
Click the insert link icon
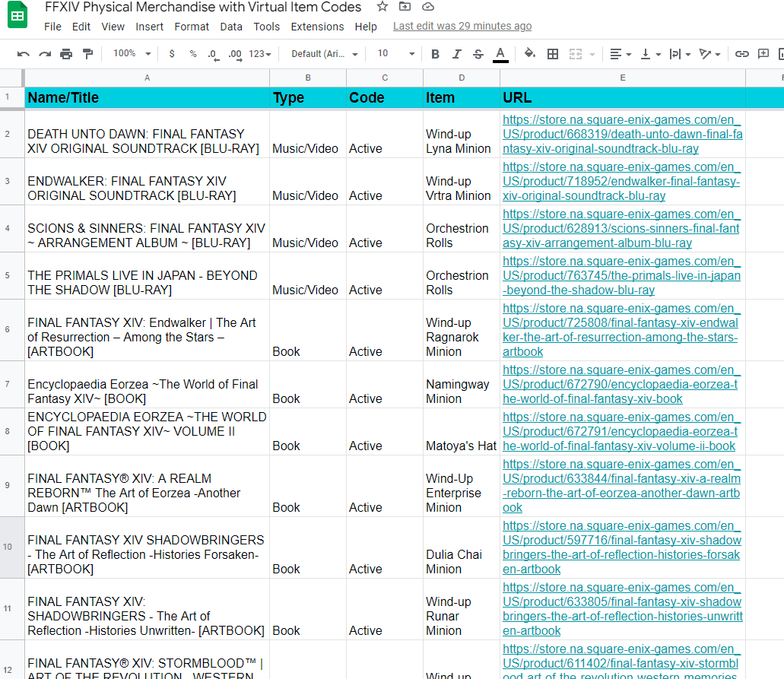[741, 54]
